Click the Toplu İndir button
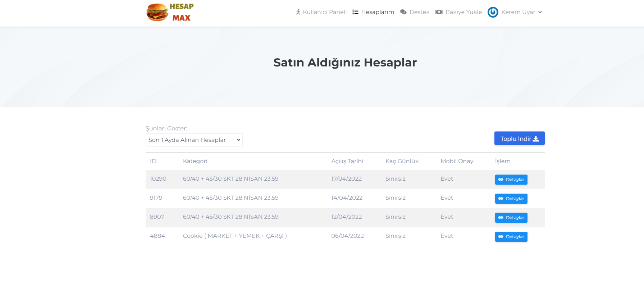 pyautogui.click(x=520, y=138)
